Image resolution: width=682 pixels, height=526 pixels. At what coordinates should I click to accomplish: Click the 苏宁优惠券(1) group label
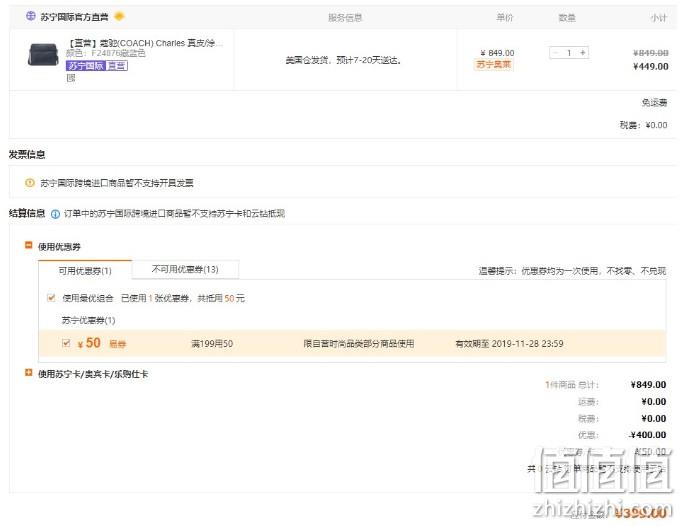pos(88,320)
